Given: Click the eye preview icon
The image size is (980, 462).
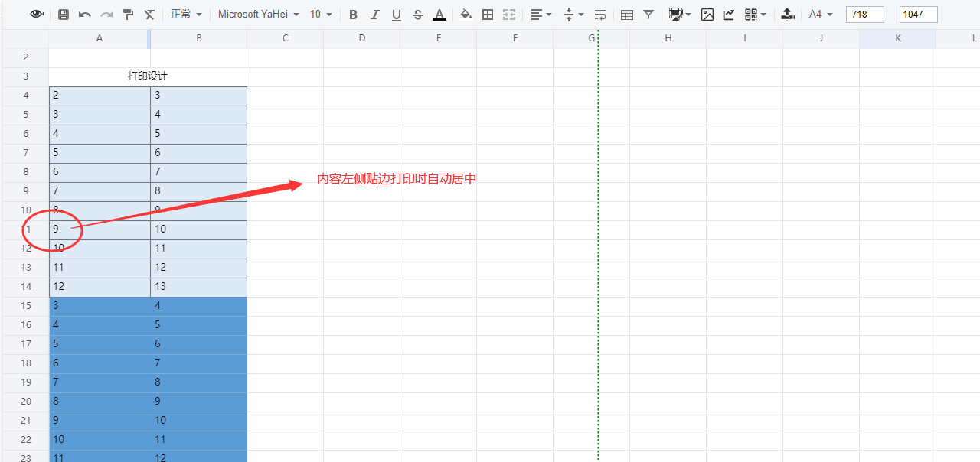Looking at the screenshot, I should 37,15.
